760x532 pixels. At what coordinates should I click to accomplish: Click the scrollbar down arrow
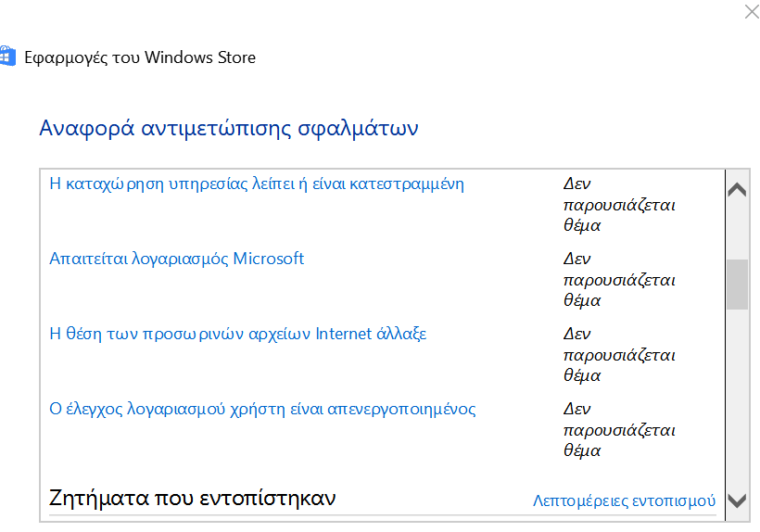click(x=737, y=500)
